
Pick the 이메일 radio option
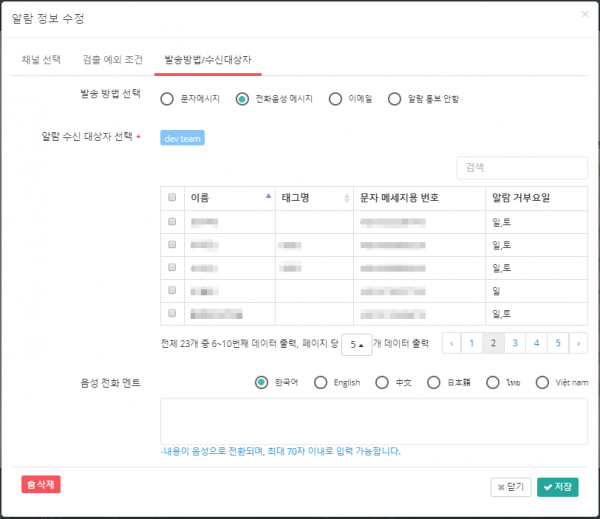(336, 99)
